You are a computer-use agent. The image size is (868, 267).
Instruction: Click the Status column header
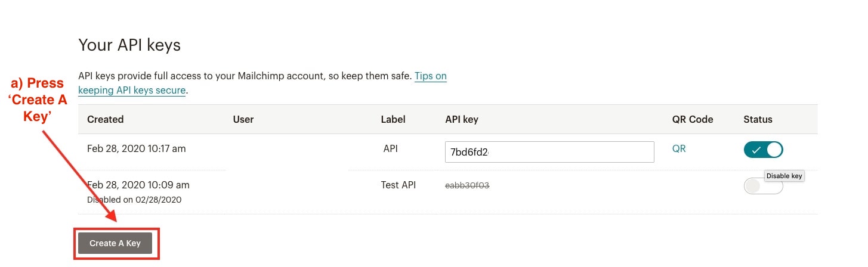[x=758, y=119]
